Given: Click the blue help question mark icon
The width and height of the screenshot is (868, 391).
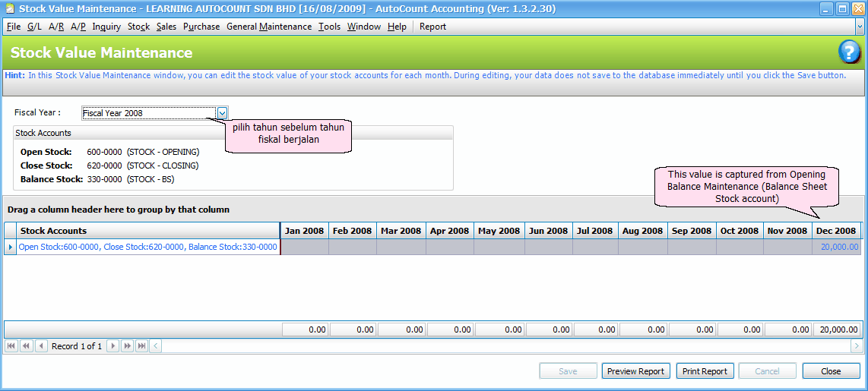Looking at the screenshot, I should pyautogui.click(x=849, y=52).
